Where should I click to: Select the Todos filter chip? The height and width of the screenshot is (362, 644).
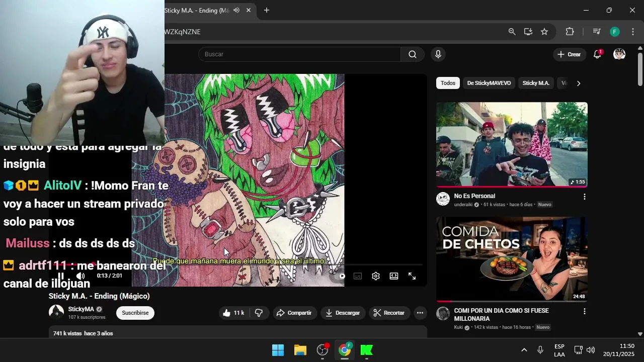coord(448,83)
